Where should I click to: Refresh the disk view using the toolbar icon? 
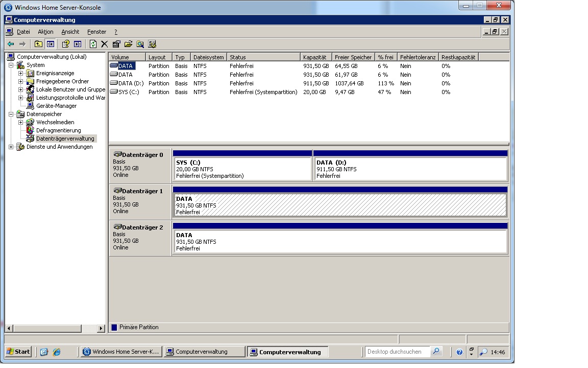click(93, 44)
